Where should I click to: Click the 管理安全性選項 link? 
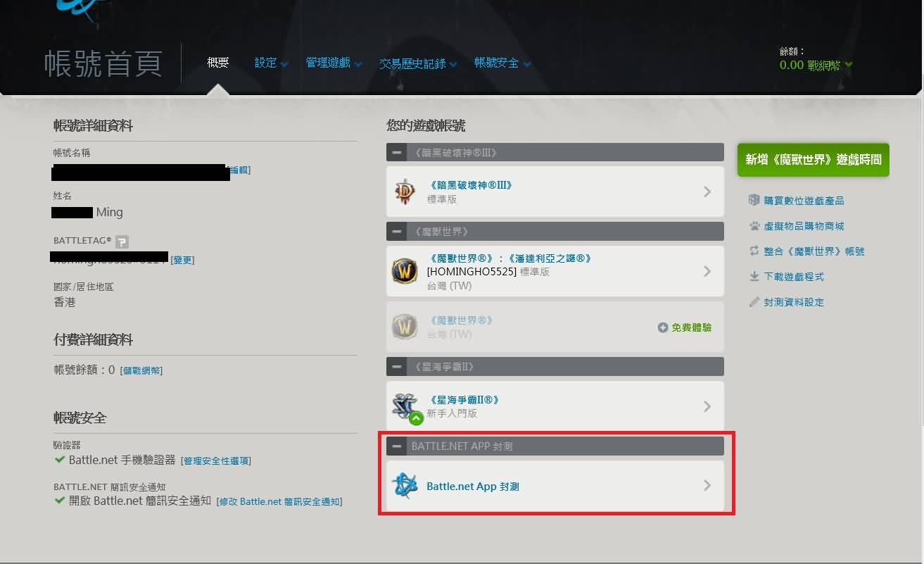coord(216,460)
